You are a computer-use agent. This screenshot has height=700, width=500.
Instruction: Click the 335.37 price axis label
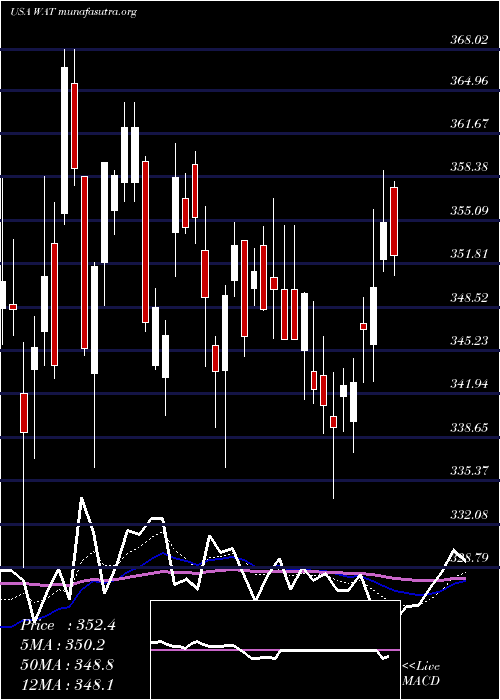[469, 471]
